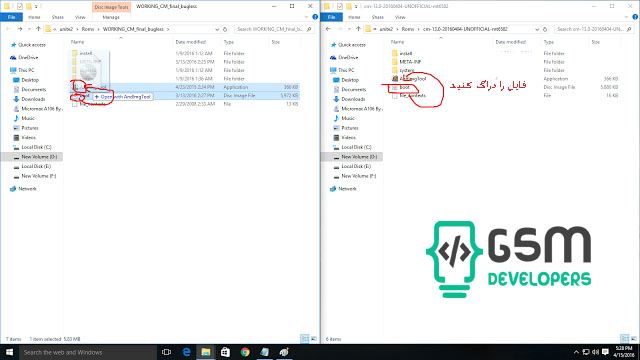Click search box in right window
This screenshot has height=360, width=640.
594,29
